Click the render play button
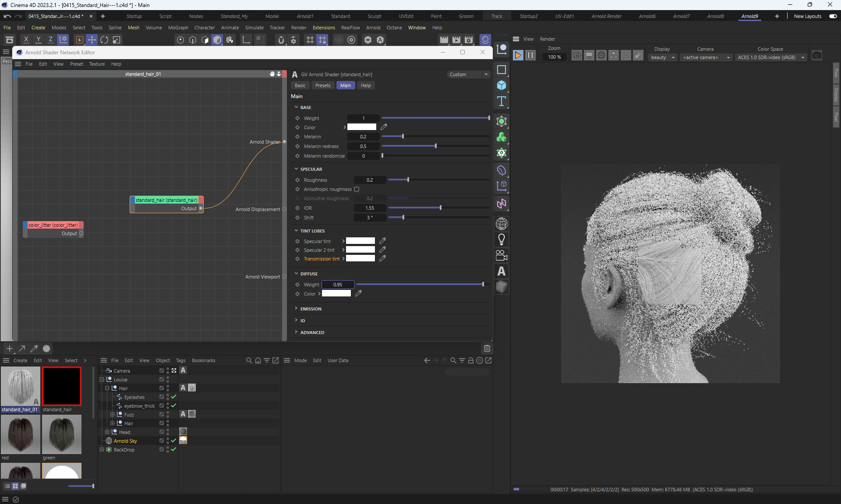841x504 pixels. click(x=518, y=56)
